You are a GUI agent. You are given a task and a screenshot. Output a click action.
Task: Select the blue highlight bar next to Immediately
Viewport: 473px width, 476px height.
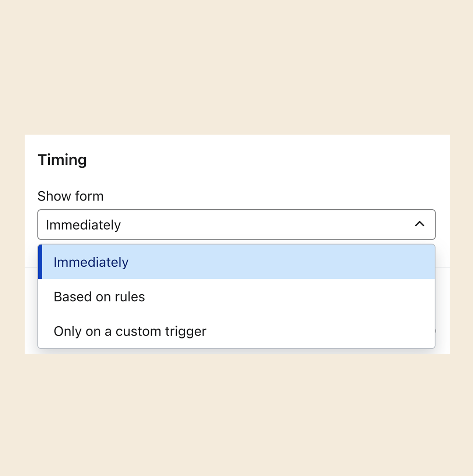coord(40,262)
